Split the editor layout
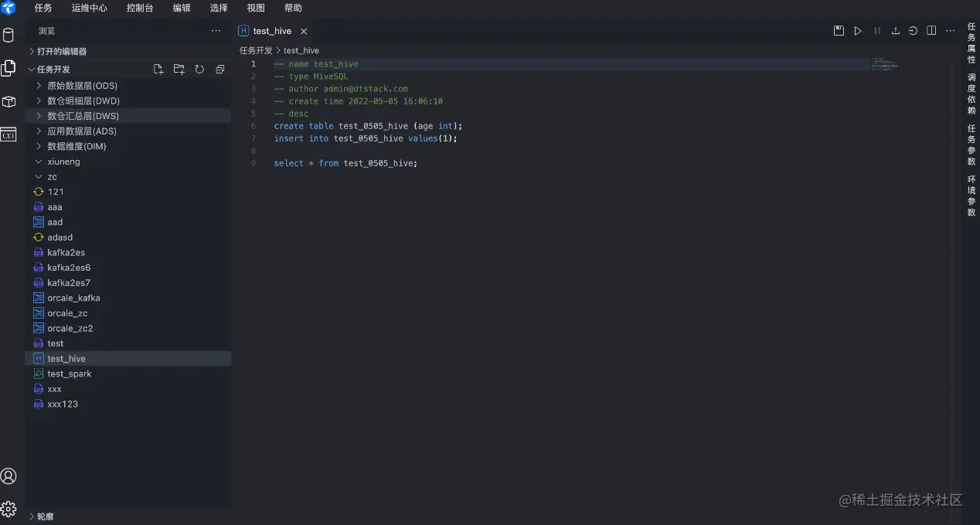This screenshot has width=980, height=525. [931, 31]
